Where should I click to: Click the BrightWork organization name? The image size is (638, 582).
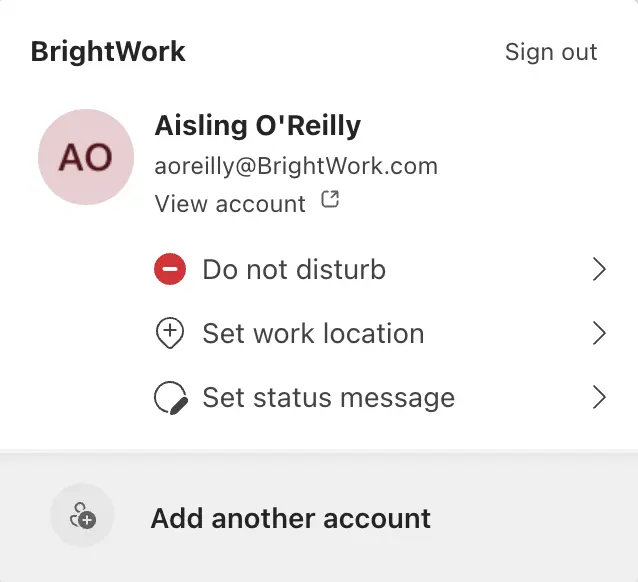tap(108, 52)
